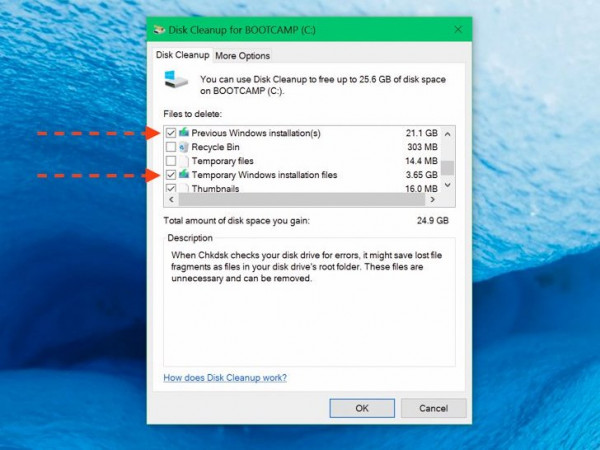Screen dimensions: 600x450
Task: Select the Temporary files row text
Action: tap(223, 161)
